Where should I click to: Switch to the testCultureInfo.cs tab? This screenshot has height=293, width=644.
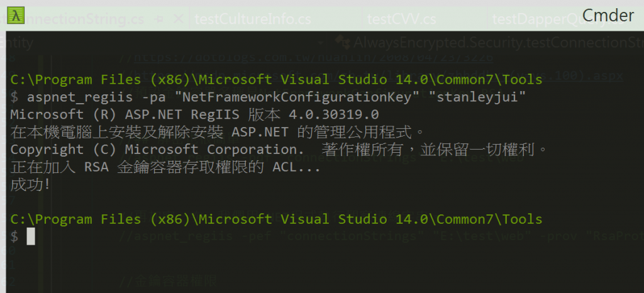click(253, 19)
